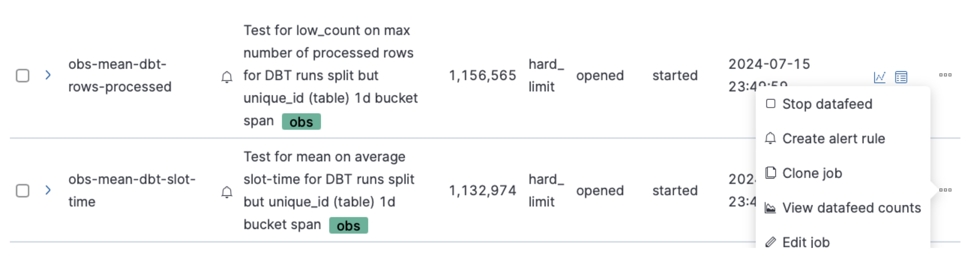Click the obs tag on rows-processed job
The width and height of the screenshot is (980, 268).
(x=301, y=122)
